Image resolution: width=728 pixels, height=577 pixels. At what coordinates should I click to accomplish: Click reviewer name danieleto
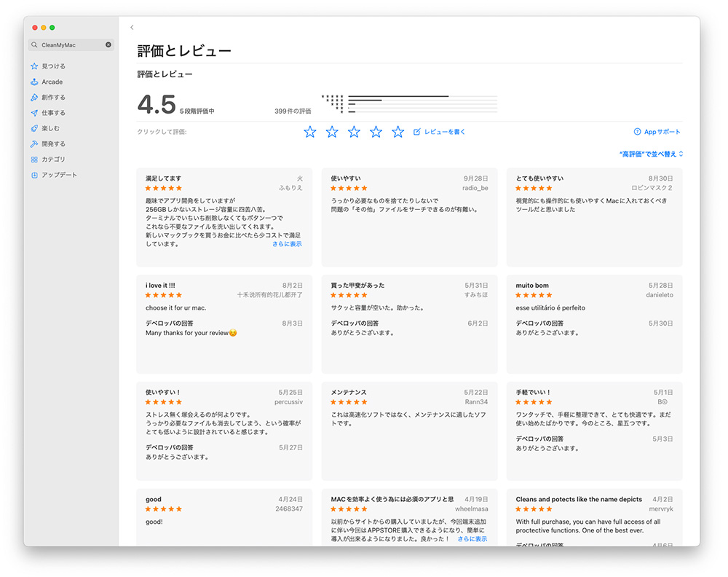tap(660, 295)
